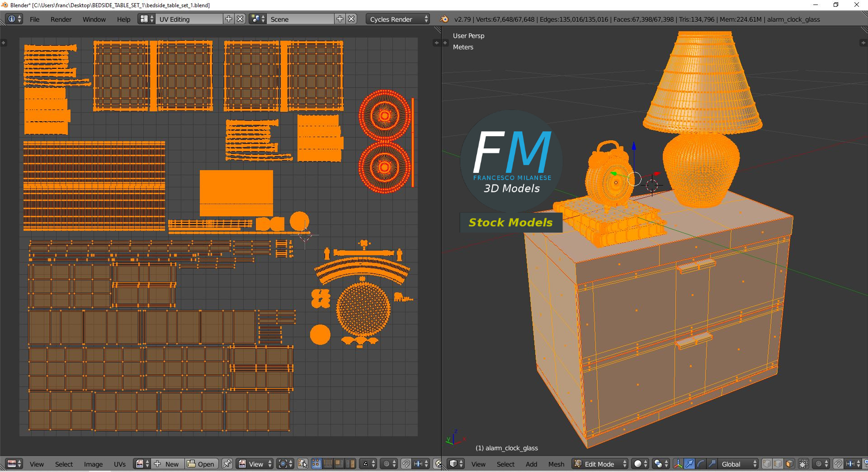This screenshot has height=472, width=868.
Task: Open 3D viewport proportional editing dropdown
Action: [821, 464]
